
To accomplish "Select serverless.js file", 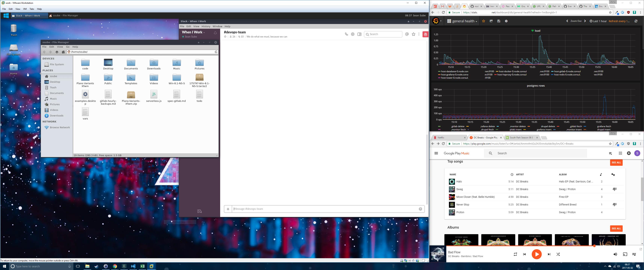I will [154, 96].
